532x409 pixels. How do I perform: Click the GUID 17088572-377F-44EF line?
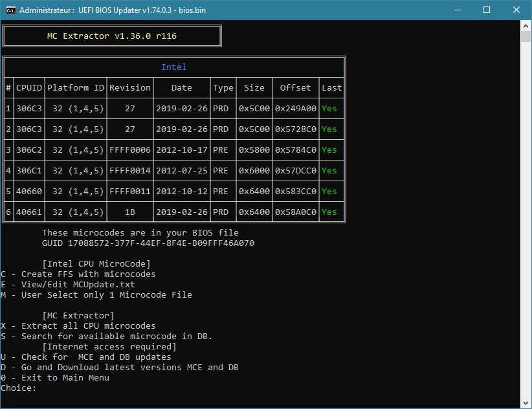tap(148, 243)
